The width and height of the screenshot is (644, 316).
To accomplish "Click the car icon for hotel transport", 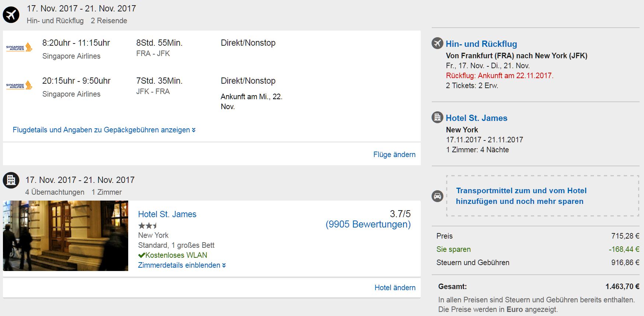I will pos(437,196).
